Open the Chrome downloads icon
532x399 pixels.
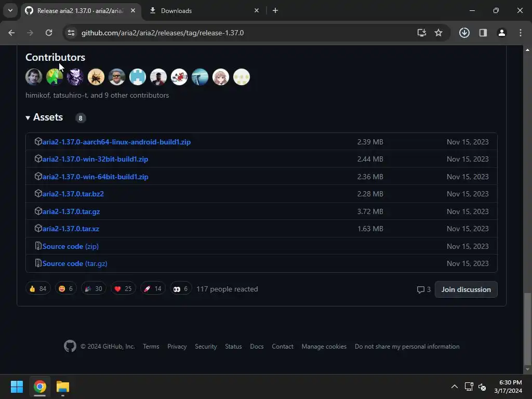464,33
